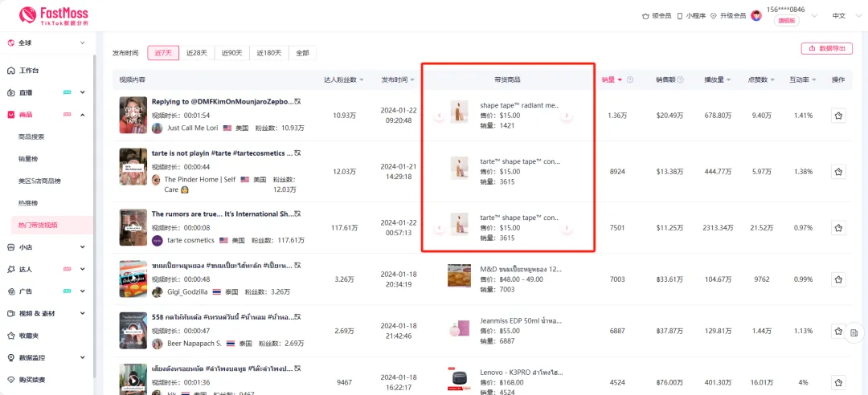The image size is (868, 395).
Task: Favorite the tarte cosmetics video row
Action: [x=838, y=227]
